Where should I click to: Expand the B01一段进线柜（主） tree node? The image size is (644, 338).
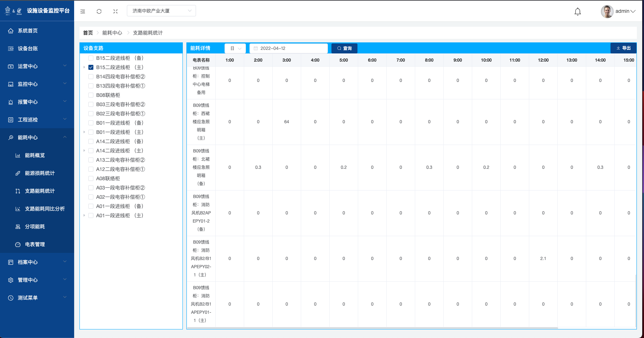coord(84,132)
